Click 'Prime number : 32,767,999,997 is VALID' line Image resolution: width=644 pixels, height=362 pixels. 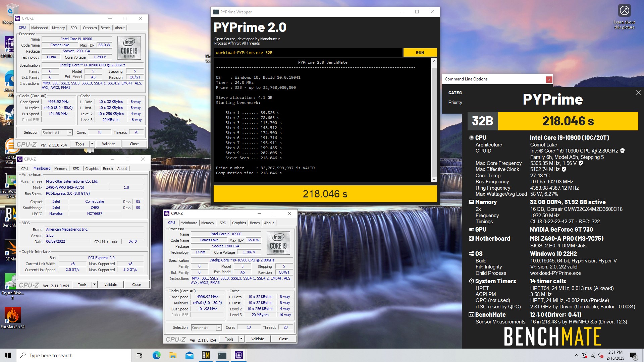coord(265,168)
